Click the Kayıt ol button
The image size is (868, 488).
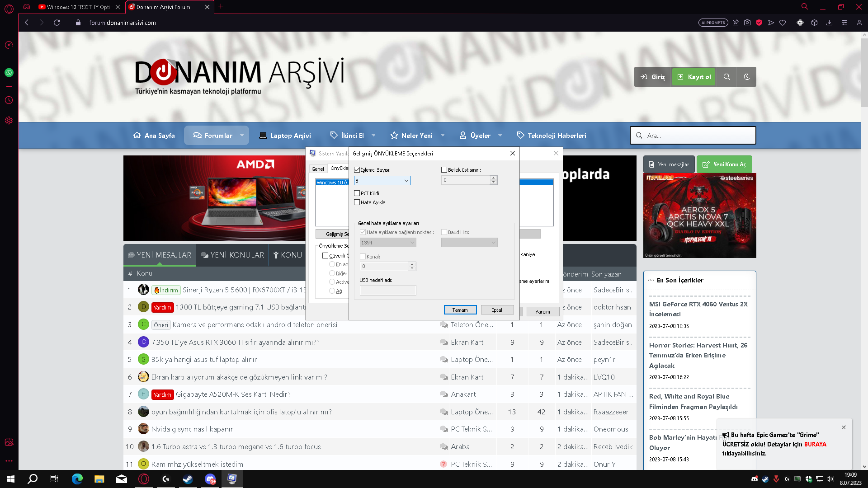tap(693, 77)
